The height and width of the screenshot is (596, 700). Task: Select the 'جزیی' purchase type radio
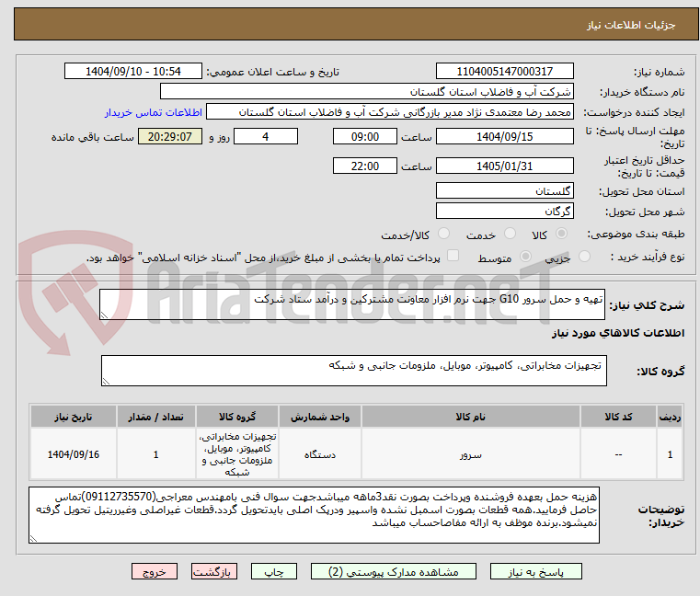(584, 257)
